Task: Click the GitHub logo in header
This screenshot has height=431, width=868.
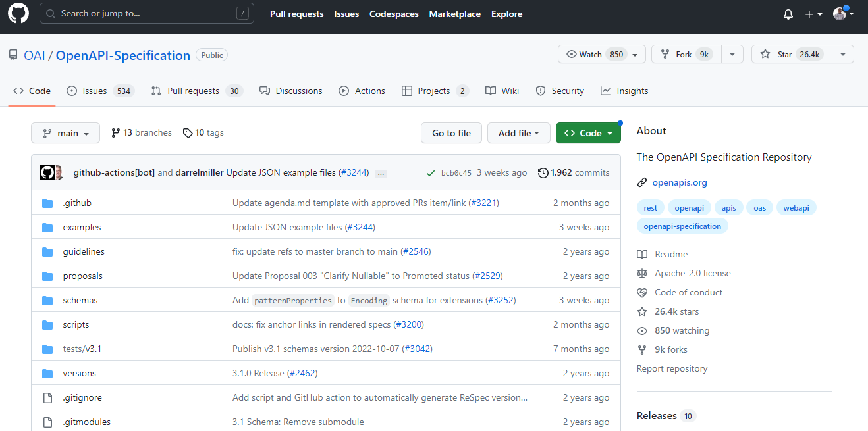Action: [18, 13]
